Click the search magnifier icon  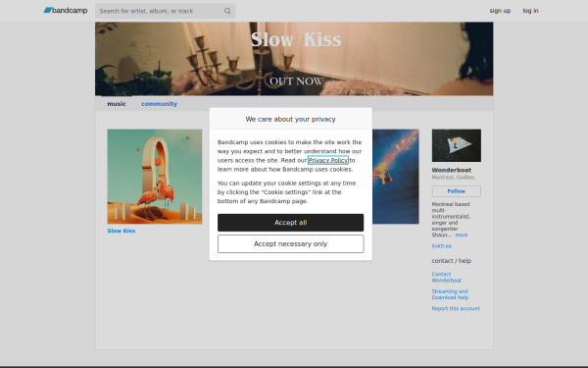point(227,11)
